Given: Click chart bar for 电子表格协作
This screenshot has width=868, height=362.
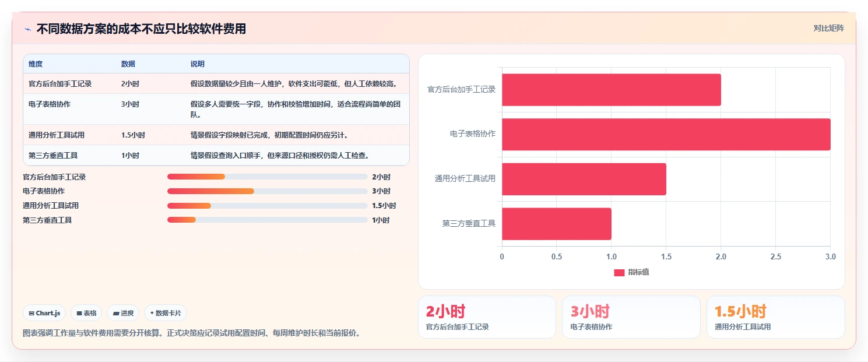Looking at the screenshot, I should 666,135.
